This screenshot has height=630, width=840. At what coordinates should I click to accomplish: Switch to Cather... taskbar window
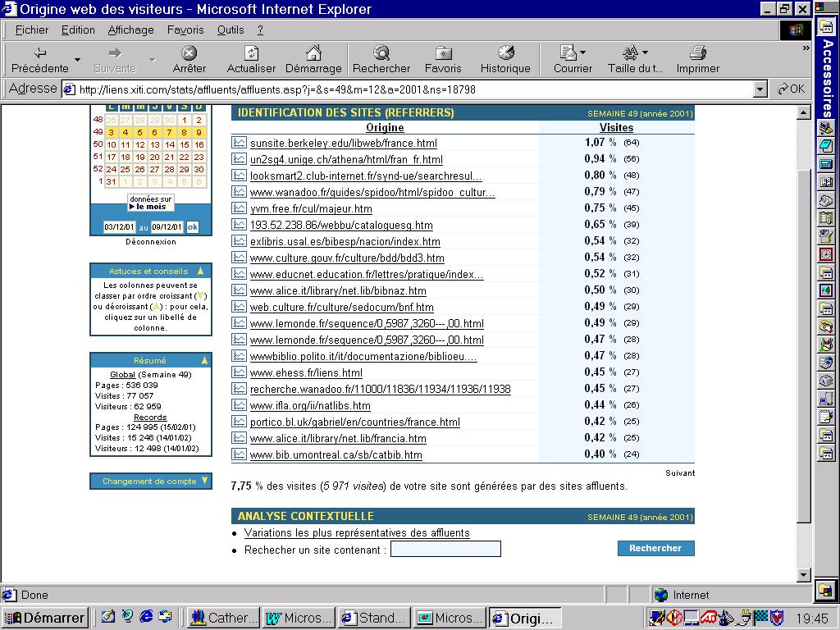pos(225,618)
